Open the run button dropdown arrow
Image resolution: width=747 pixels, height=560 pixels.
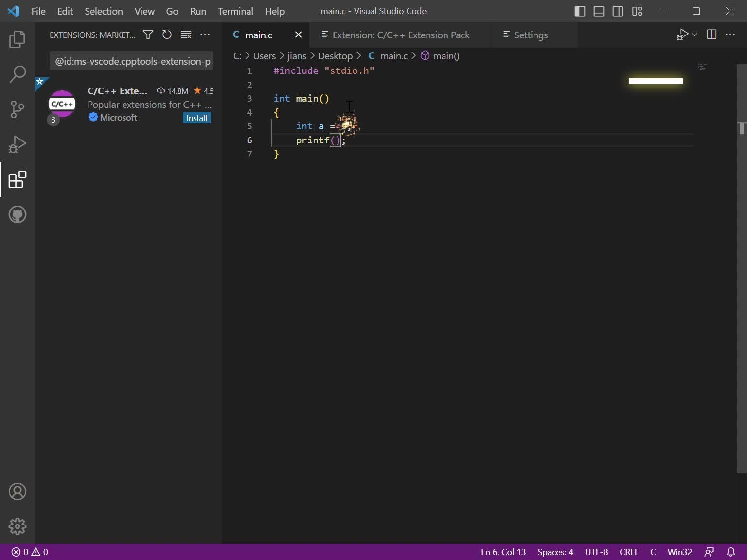[694, 35]
